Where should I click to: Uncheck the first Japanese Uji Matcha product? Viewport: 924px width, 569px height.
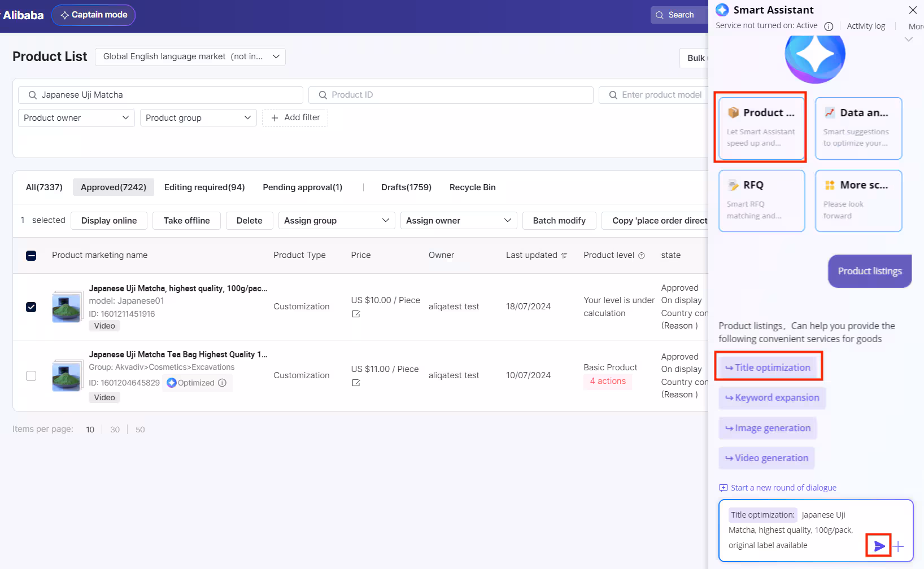[x=31, y=307]
